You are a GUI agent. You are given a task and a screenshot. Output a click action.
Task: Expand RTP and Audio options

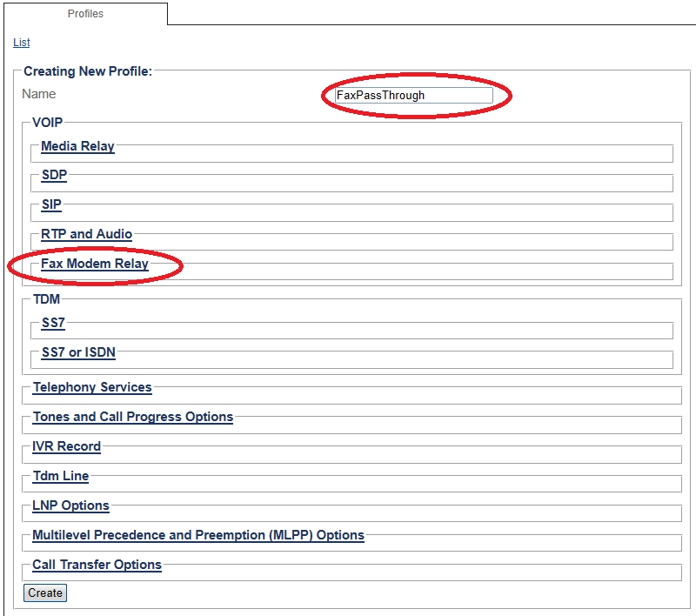coord(87,234)
